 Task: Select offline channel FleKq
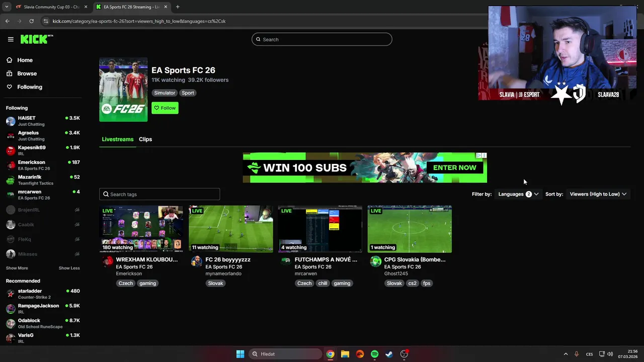click(43, 239)
